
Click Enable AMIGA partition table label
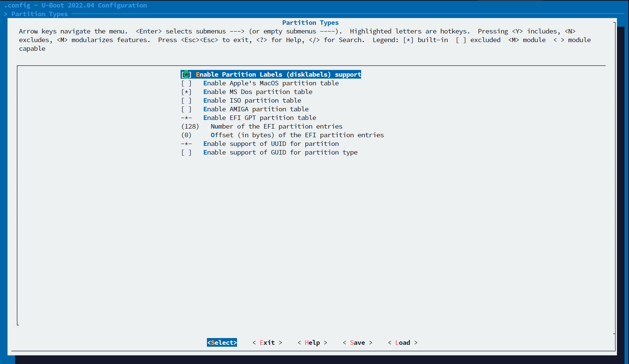pos(256,109)
